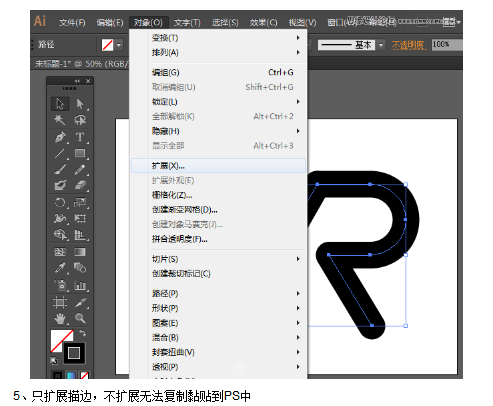Choose the Free Transform tool

(80, 218)
